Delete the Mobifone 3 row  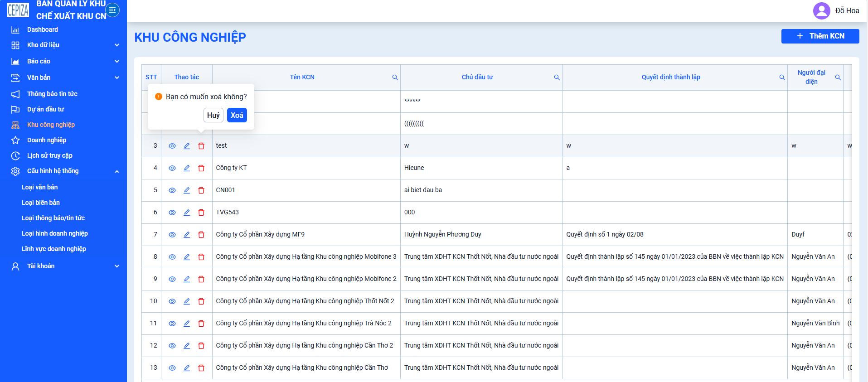201,257
